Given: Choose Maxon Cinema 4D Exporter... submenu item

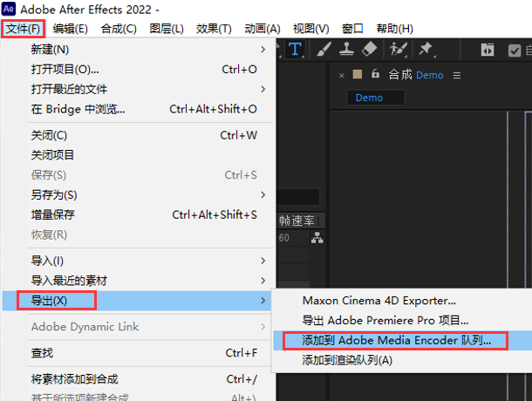Looking at the screenshot, I should (x=402, y=301).
